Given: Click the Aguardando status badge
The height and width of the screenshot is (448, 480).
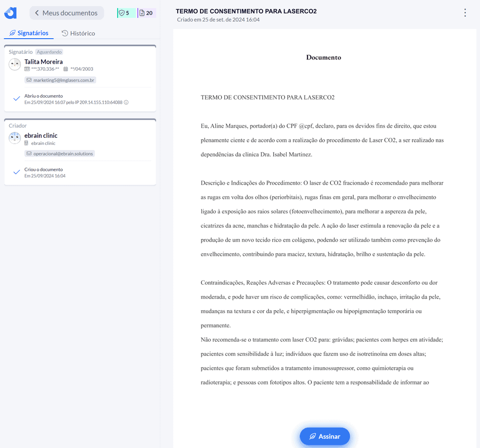Looking at the screenshot, I should coord(49,52).
